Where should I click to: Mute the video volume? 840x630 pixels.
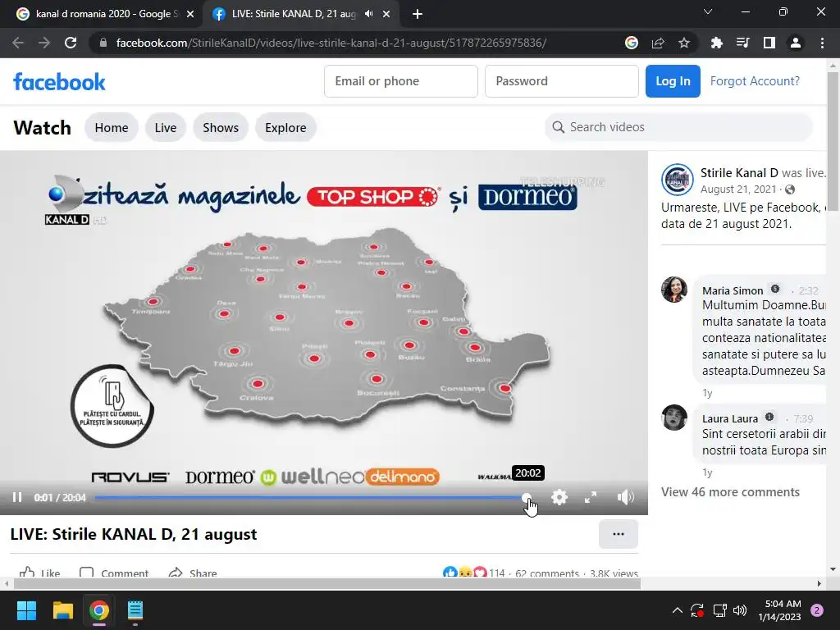[x=624, y=497]
